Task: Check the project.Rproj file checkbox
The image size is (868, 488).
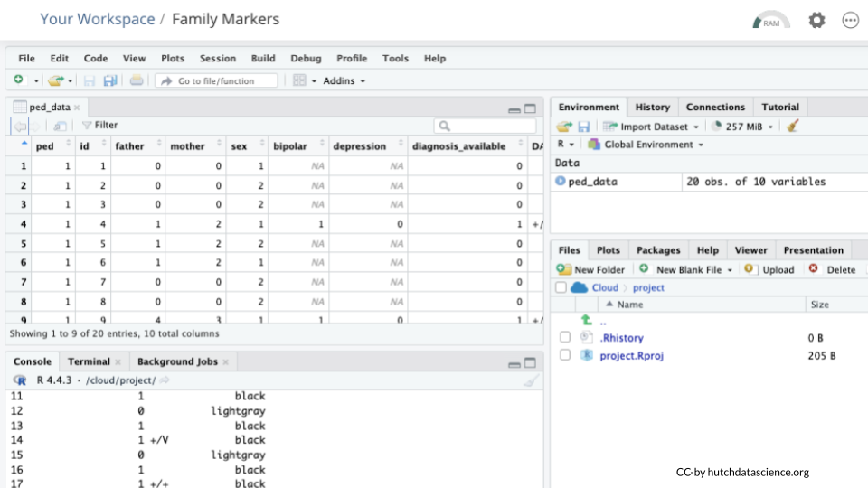Action: (x=564, y=354)
